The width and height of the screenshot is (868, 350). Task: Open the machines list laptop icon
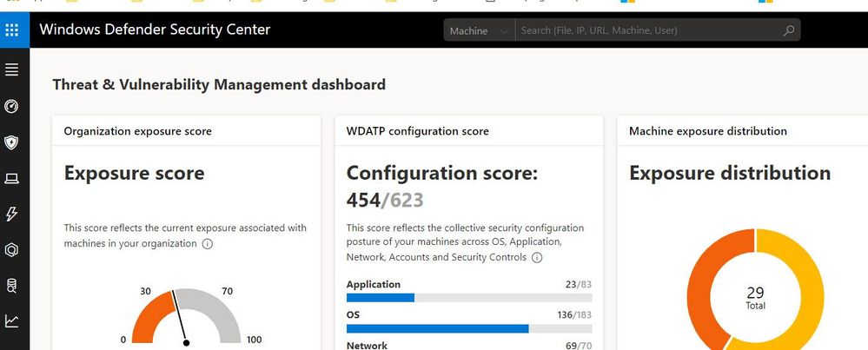[11, 179]
